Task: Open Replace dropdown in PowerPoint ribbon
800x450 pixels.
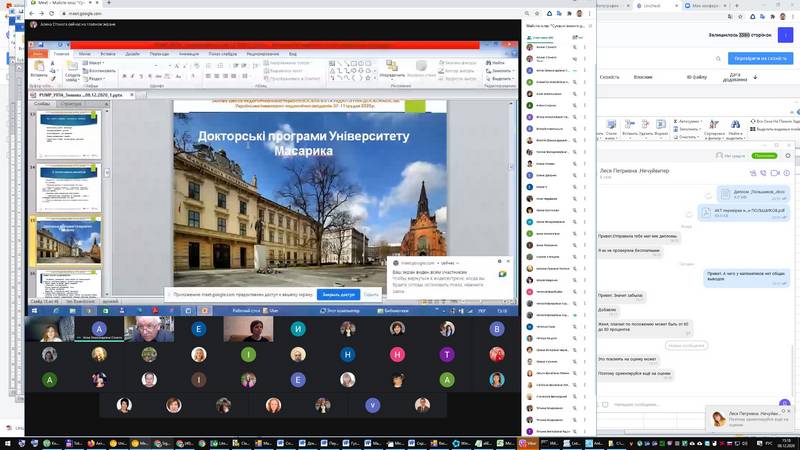Action: click(499, 70)
